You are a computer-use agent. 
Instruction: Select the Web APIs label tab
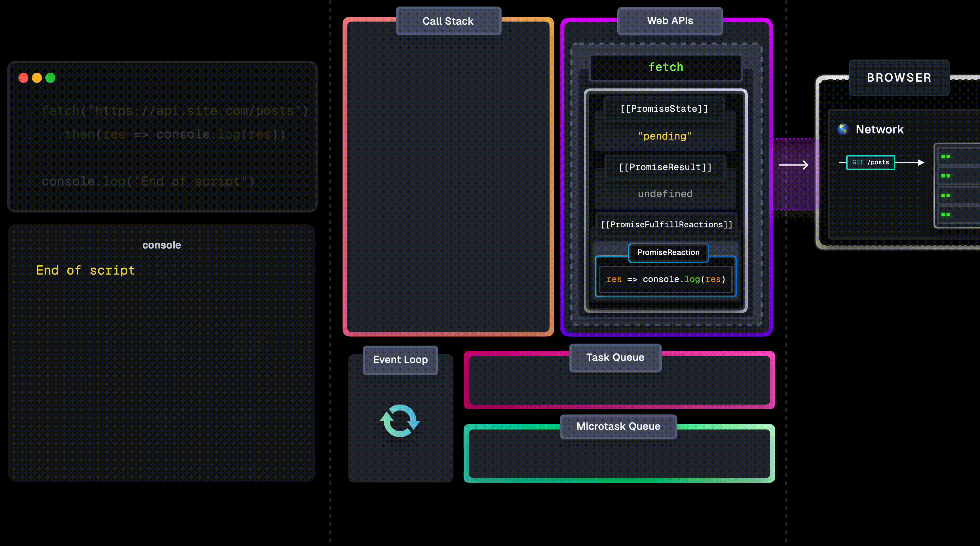(x=670, y=21)
